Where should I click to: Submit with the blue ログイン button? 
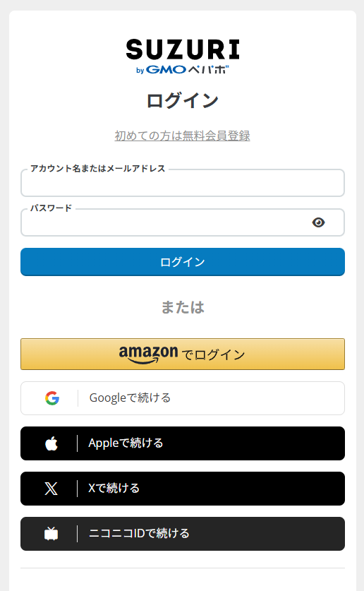[x=183, y=262]
